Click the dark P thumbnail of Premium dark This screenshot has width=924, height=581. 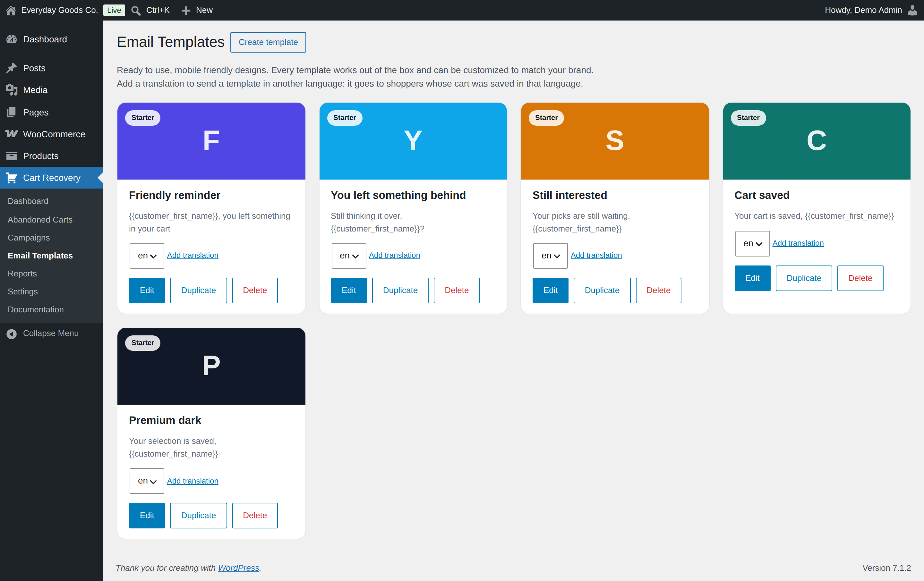click(x=211, y=366)
